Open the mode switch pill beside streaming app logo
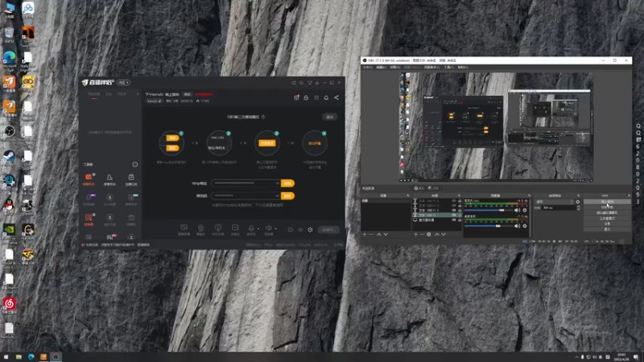 point(124,83)
